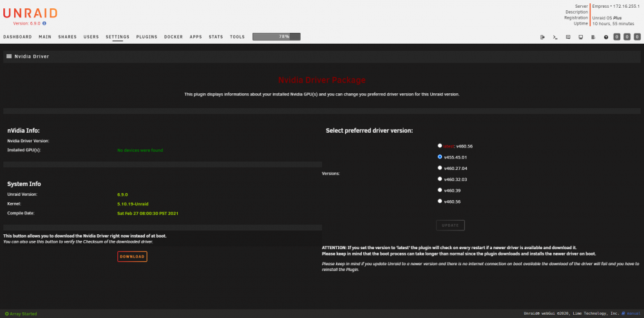Click the system info monitor icon
The height and width of the screenshot is (318, 644).
pyautogui.click(x=581, y=37)
